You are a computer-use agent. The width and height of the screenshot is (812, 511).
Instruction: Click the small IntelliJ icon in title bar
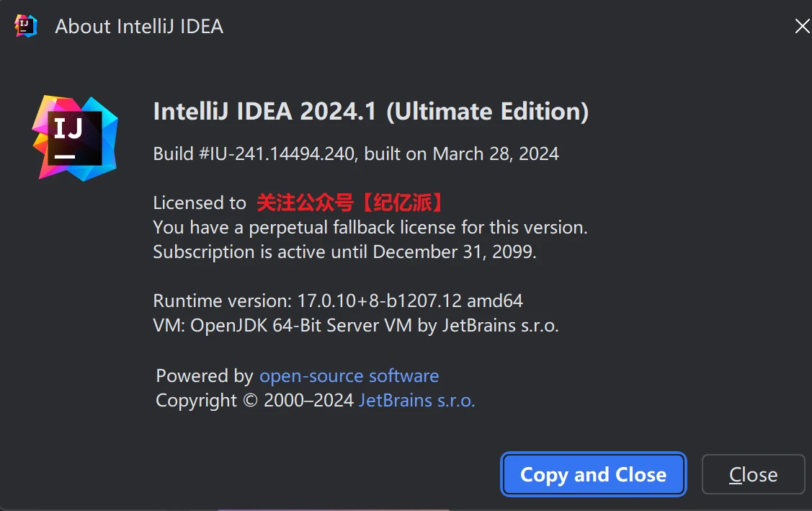(x=26, y=26)
